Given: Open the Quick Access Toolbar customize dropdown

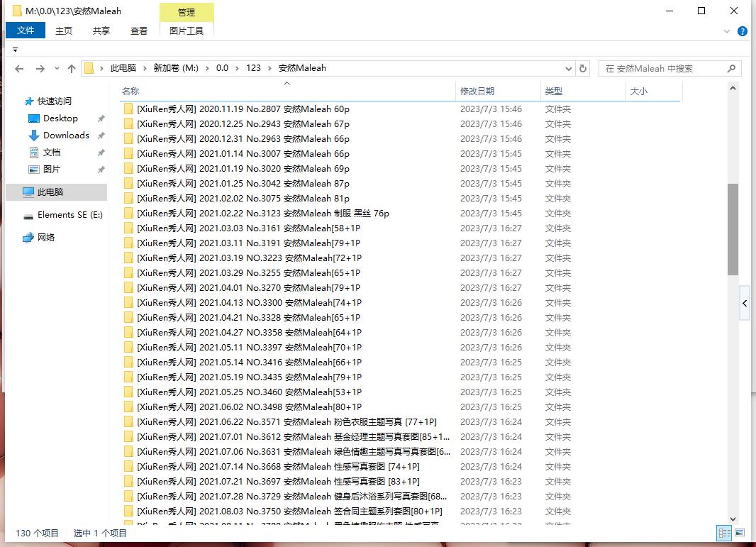Looking at the screenshot, I should coord(15,50).
